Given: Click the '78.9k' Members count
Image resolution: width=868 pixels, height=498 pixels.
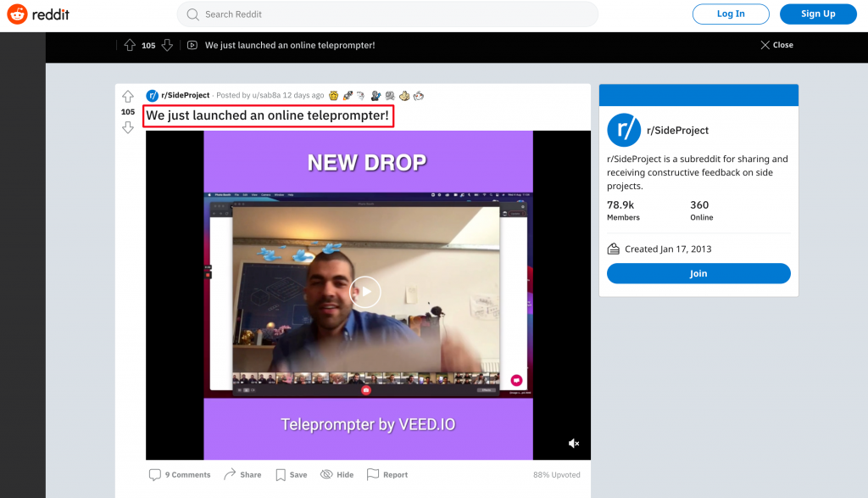Looking at the screenshot, I should (620, 205).
